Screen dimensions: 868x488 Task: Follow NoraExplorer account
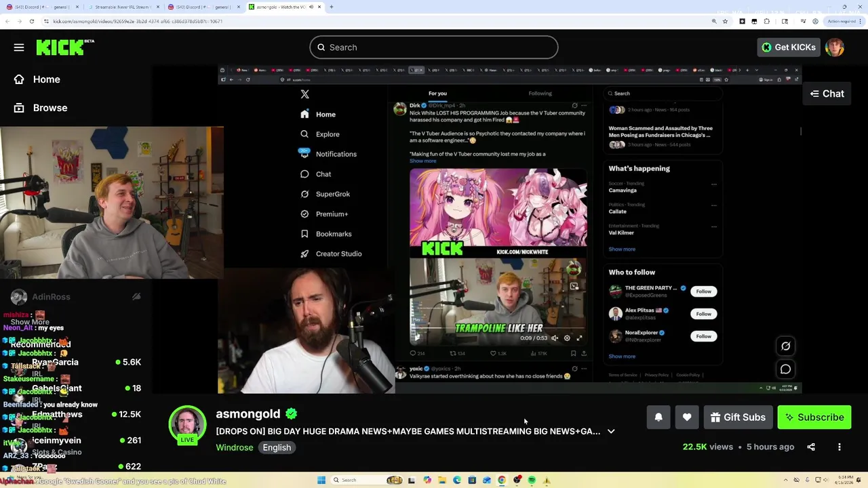(703, 336)
